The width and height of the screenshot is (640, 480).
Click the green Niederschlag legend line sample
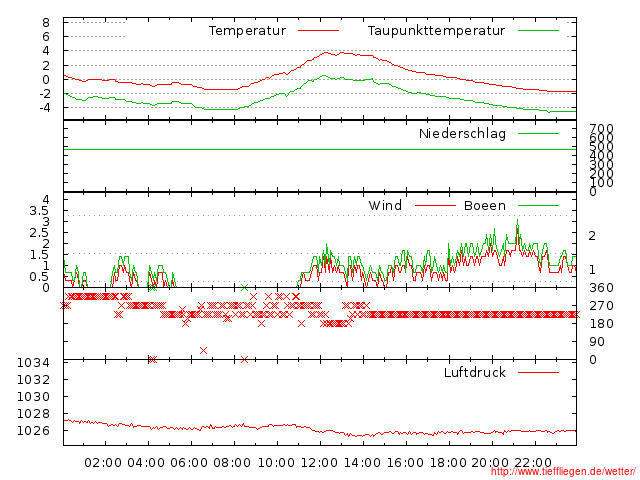pos(538,133)
